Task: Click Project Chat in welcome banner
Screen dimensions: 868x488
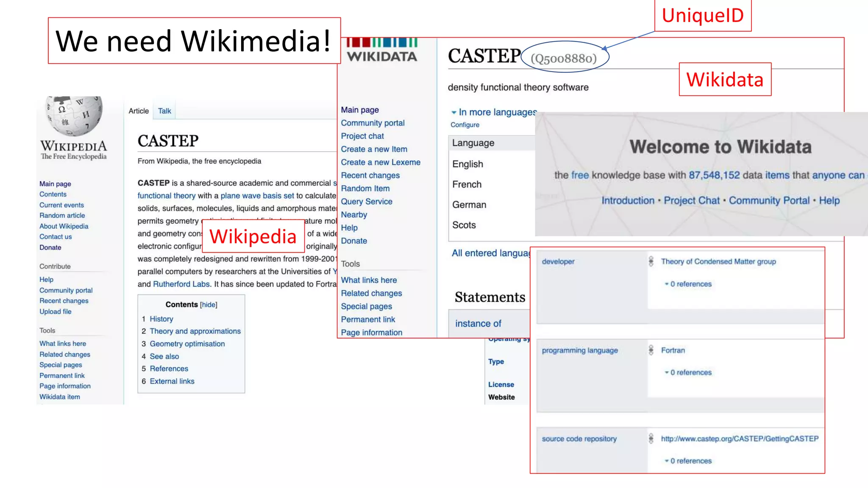Action: [691, 201]
